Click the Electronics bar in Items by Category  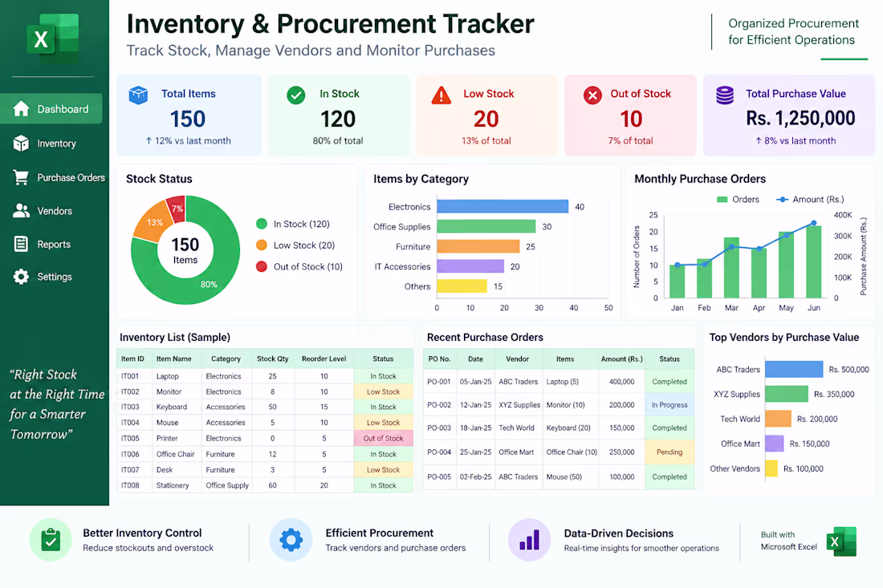[503, 206]
